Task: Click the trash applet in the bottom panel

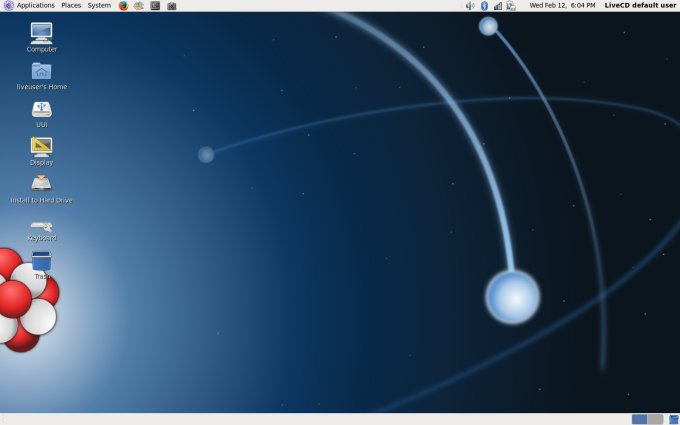Action: (x=673, y=419)
